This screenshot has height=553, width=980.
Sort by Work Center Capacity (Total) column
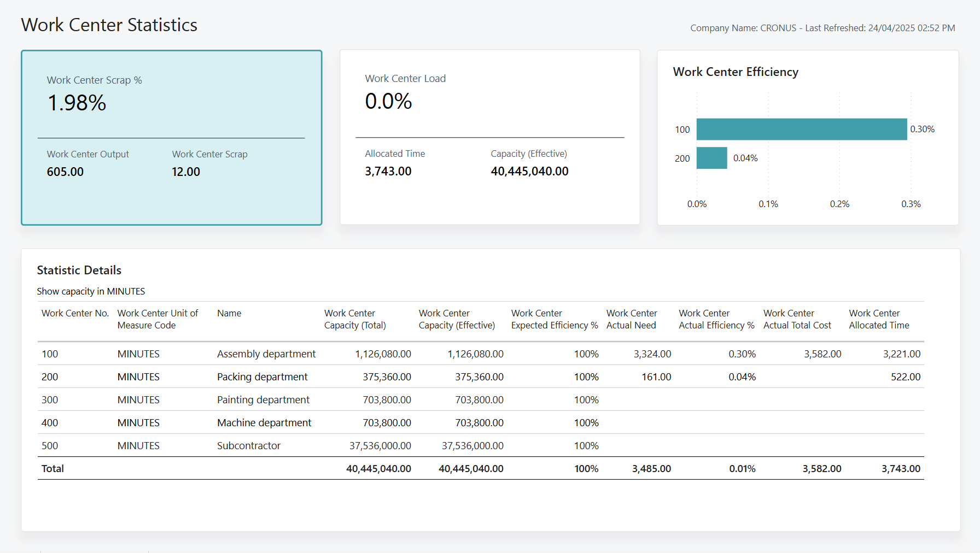355,319
